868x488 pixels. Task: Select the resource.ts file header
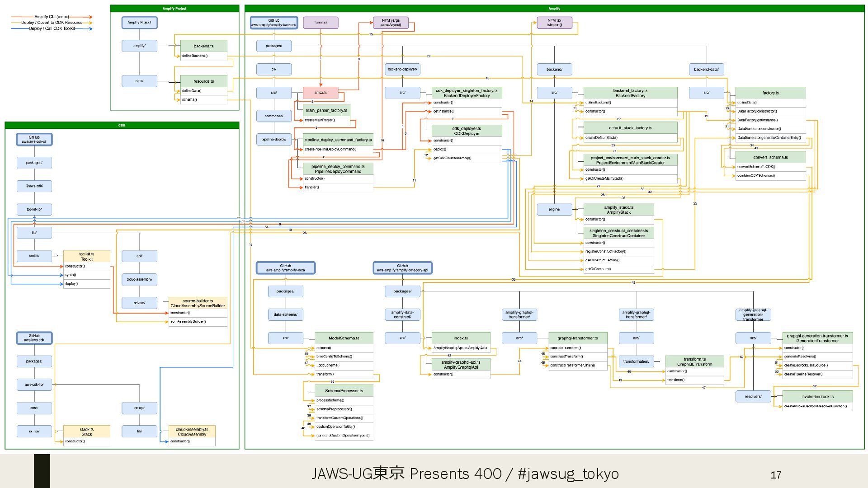click(203, 81)
